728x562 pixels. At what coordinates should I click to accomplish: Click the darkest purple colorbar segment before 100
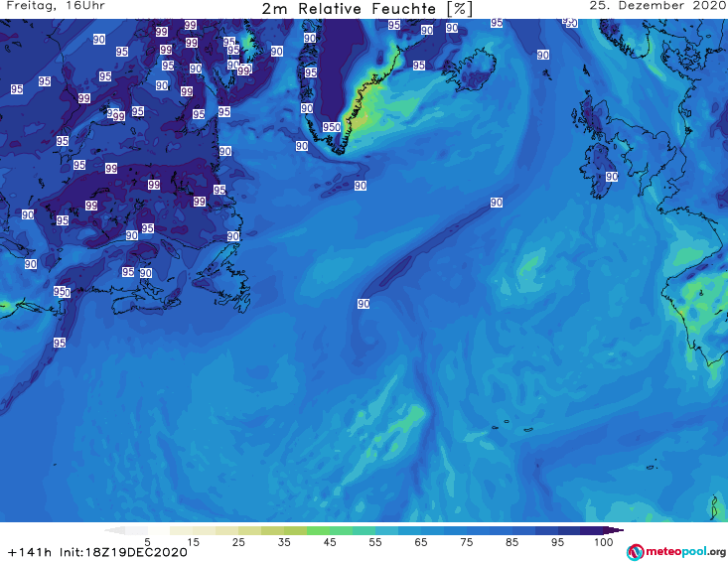[592, 530]
